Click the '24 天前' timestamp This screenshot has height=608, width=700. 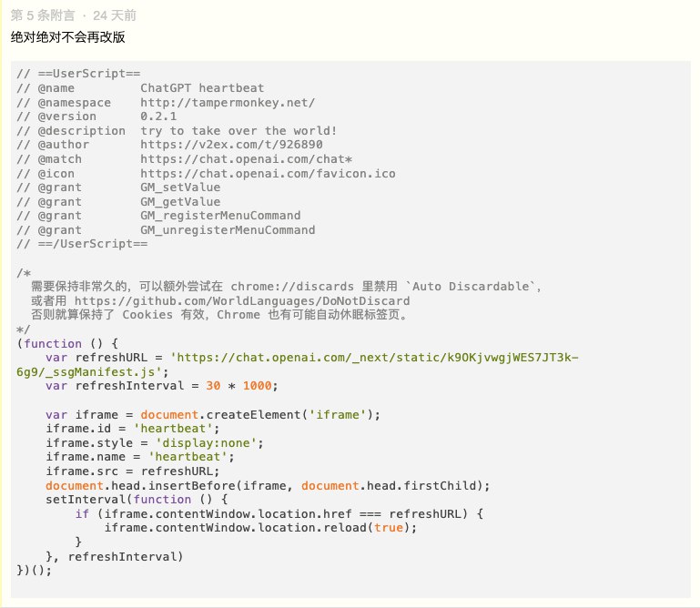[115, 15]
